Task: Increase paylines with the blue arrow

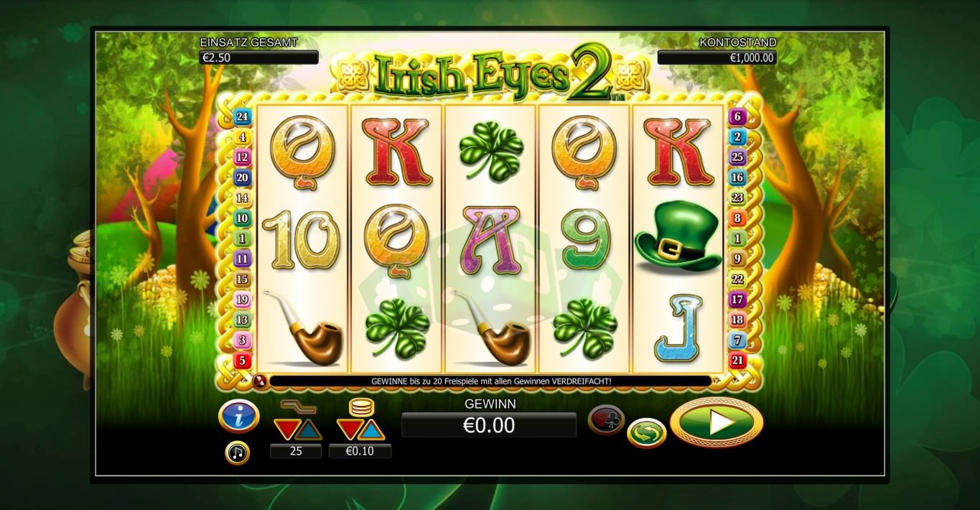Action: (309, 430)
